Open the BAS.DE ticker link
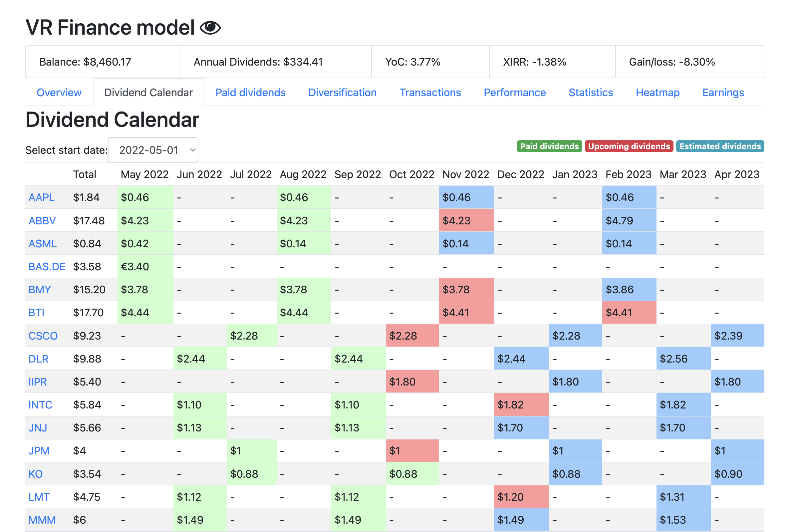Viewport: 787px width, 532px height. 47,267
